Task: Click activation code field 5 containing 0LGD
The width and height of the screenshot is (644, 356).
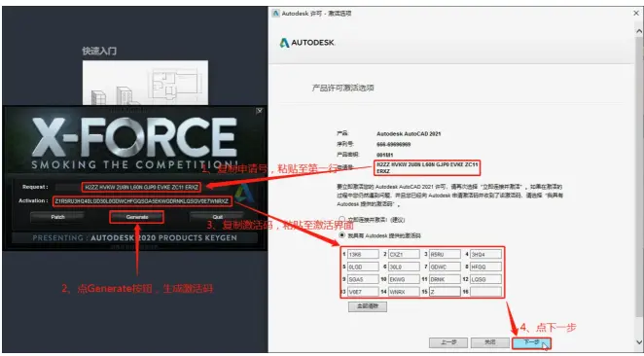Action: click(363, 267)
